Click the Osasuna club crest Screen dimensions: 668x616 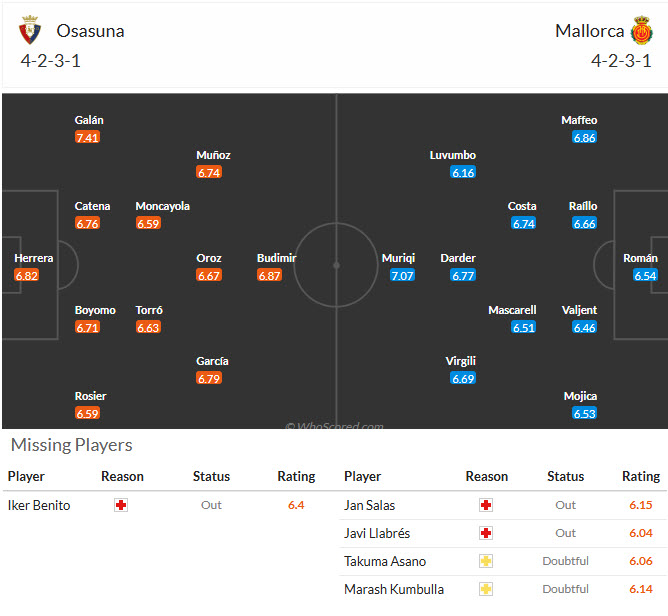pos(31,32)
